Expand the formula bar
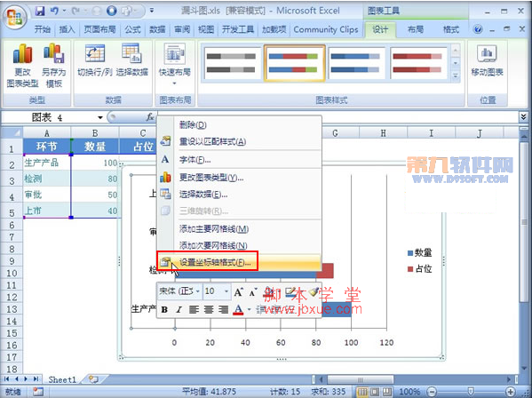 [x=523, y=117]
